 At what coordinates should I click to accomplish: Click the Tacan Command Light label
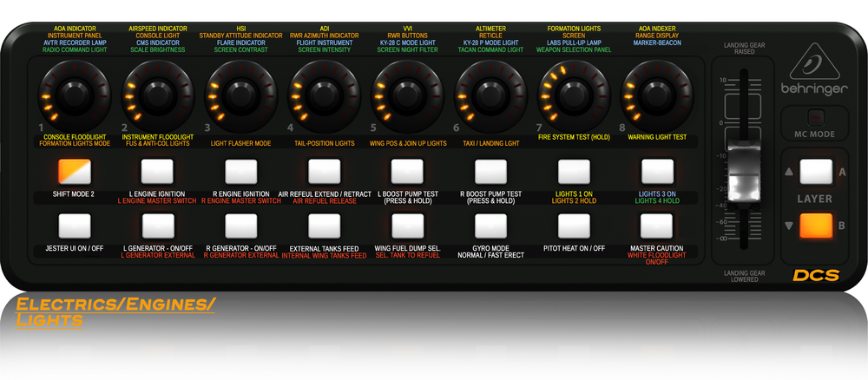490,49
